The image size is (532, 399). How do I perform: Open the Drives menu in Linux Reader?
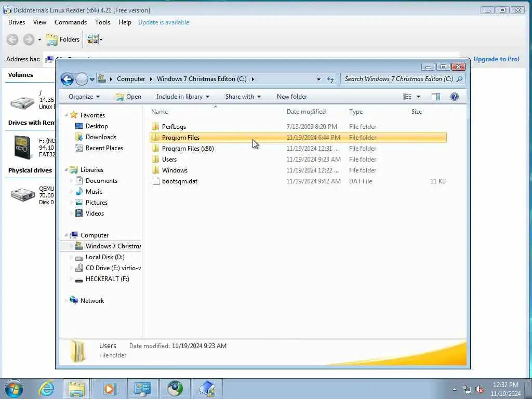17,22
